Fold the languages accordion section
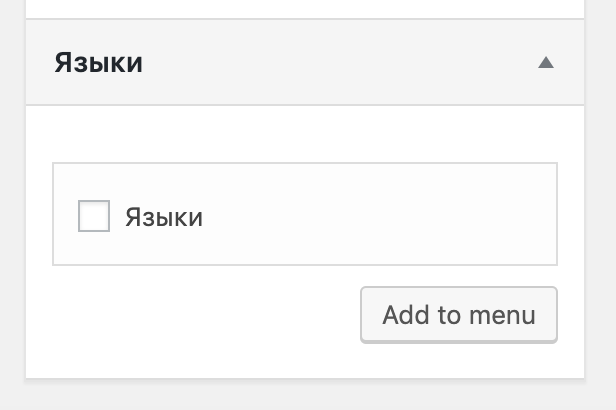This screenshot has width=616, height=410. (545, 63)
